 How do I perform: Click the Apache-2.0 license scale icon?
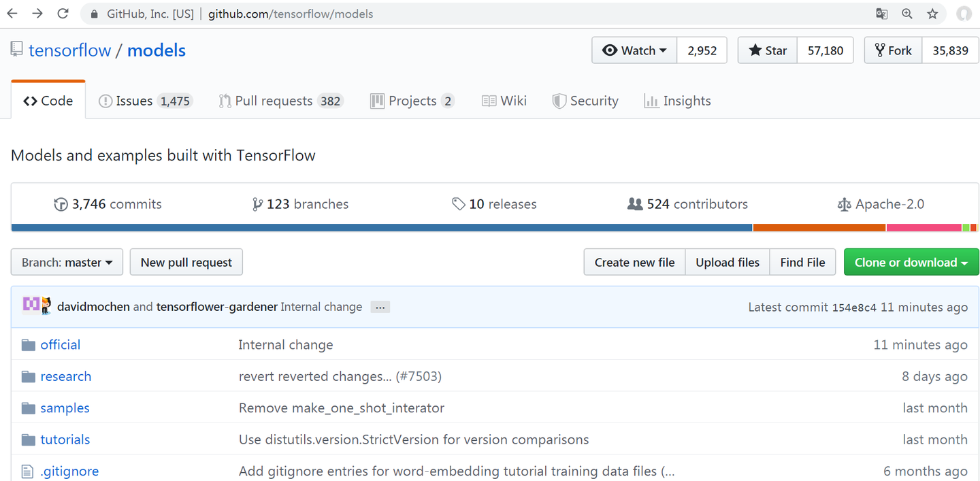[844, 204]
